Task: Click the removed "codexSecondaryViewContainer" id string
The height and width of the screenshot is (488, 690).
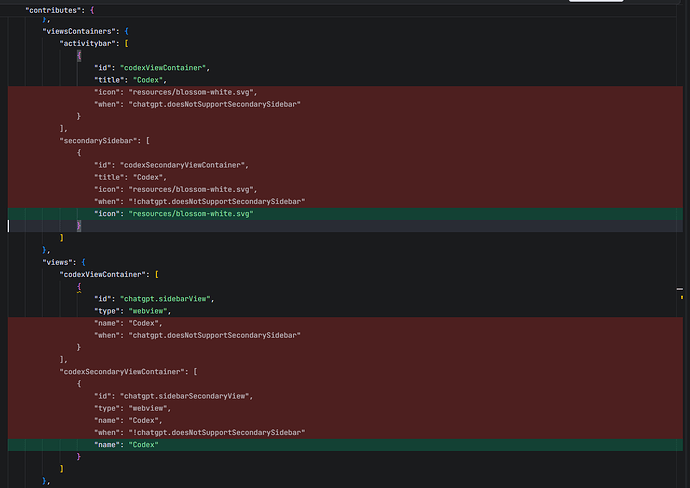Action: (x=182, y=165)
